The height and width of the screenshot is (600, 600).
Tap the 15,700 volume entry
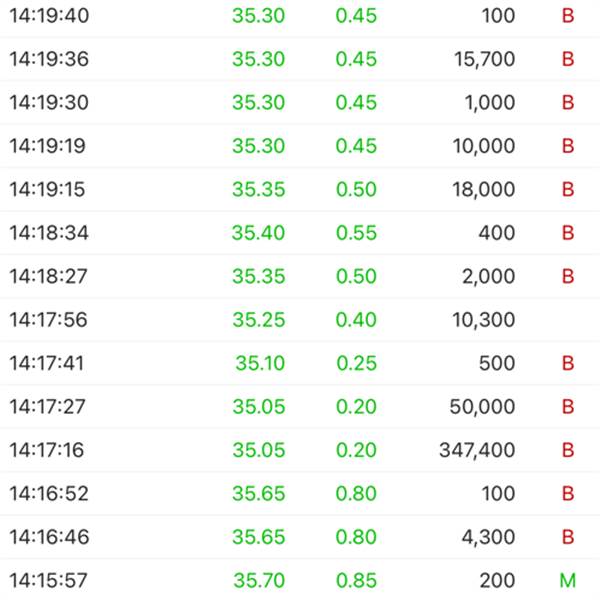[484, 59]
